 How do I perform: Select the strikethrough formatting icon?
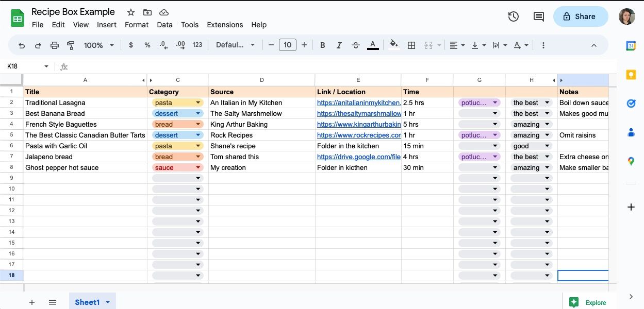coord(355,45)
